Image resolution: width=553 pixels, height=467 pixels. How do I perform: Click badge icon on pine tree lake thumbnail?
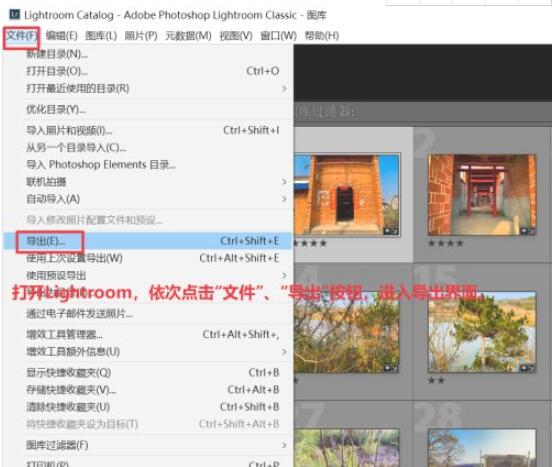(x=527, y=368)
